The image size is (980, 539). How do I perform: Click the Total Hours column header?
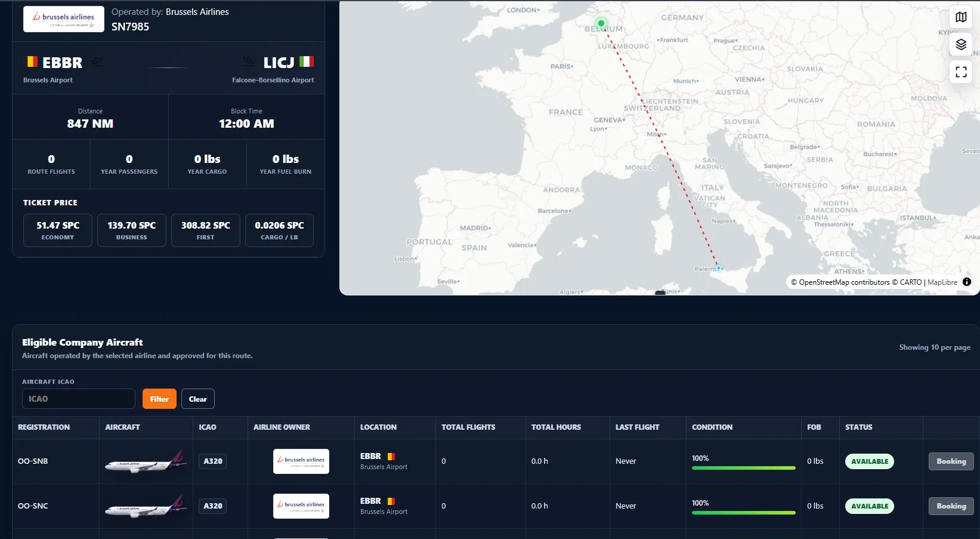(556, 427)
